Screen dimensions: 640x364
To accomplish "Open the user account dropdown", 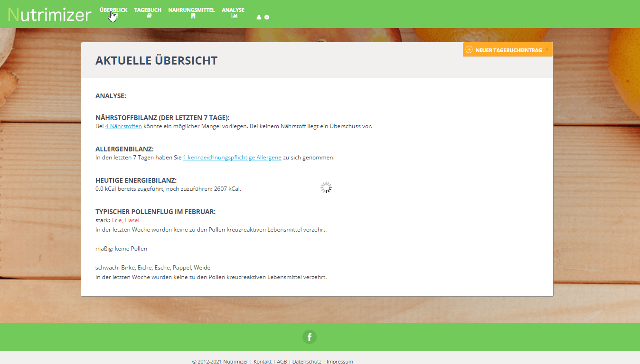I will coord(263,17).
